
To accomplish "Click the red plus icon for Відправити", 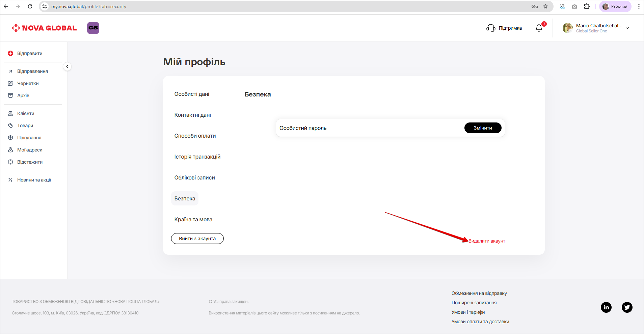I will pyautogui.click(x=10, y=53).
